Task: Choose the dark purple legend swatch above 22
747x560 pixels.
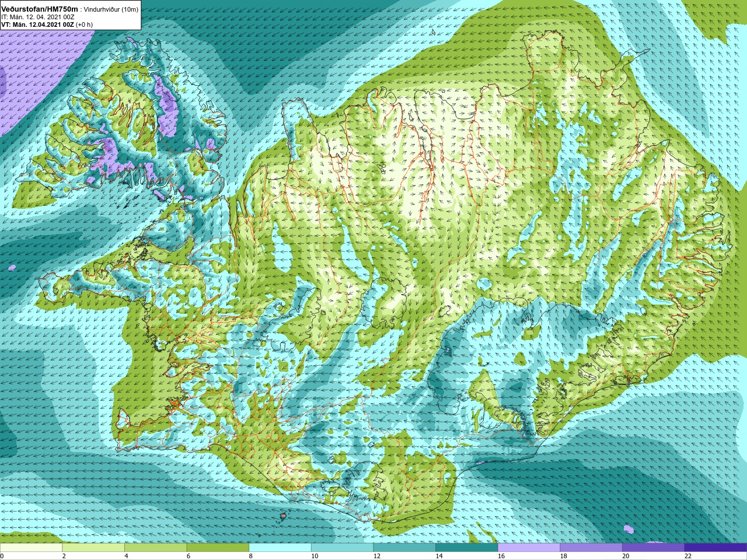Action: click(715, 548)
